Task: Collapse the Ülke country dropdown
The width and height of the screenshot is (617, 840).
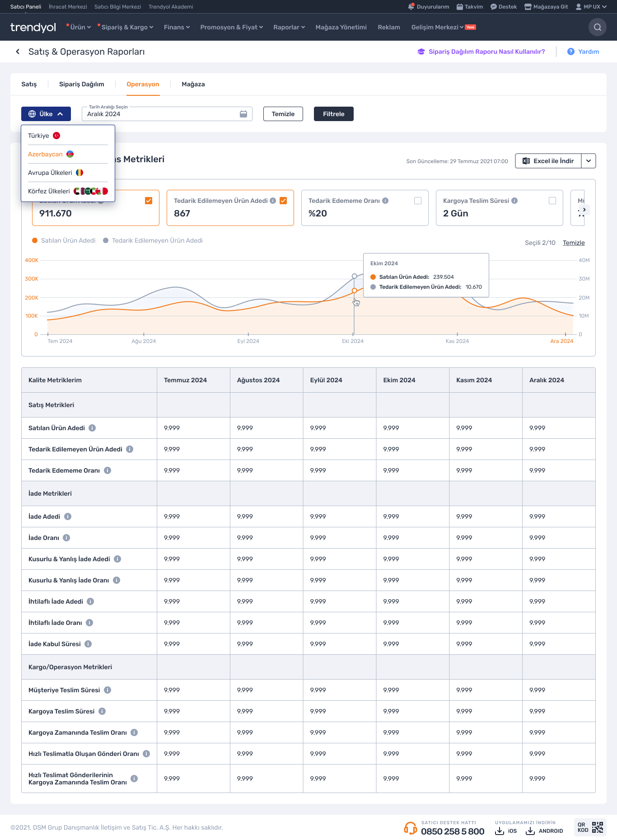Action: click(x=46, y=114)
